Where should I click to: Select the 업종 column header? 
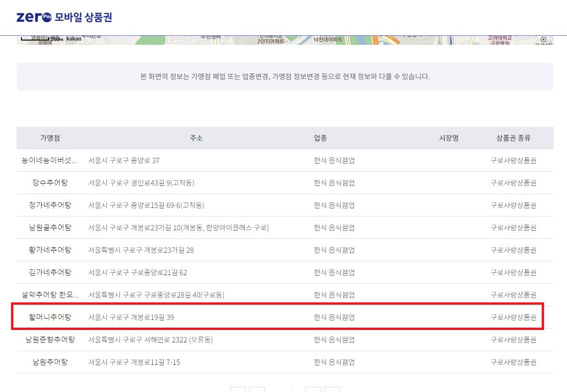point(320,138)
